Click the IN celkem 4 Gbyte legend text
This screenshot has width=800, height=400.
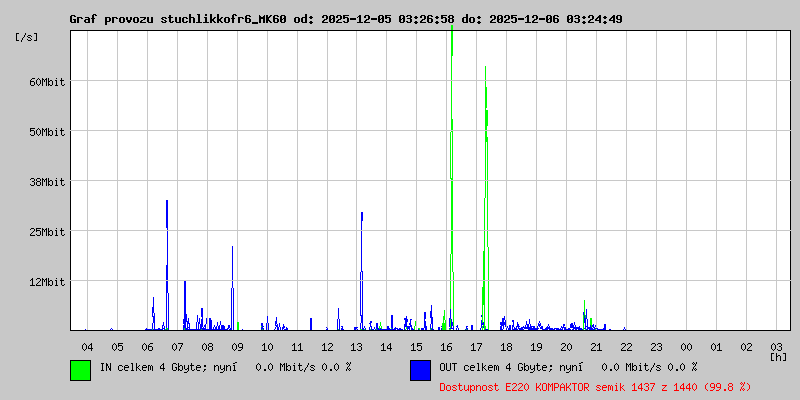click(x=225, y=367)
